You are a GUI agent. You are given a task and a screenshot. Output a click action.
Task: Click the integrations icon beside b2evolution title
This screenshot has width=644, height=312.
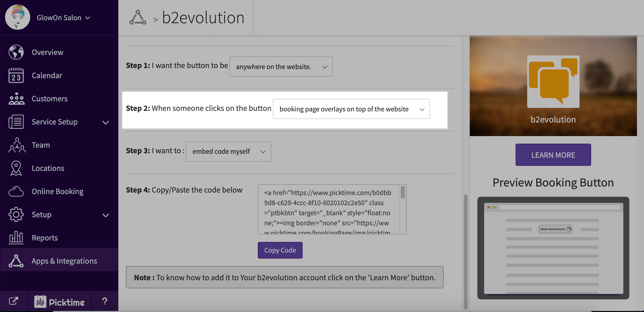[138, 18]
